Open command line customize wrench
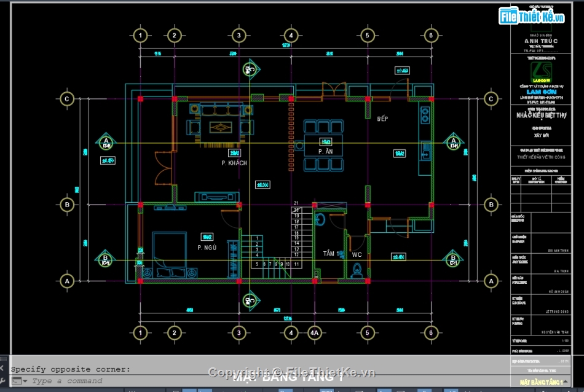584x392 pixels. tap(2, 381)
